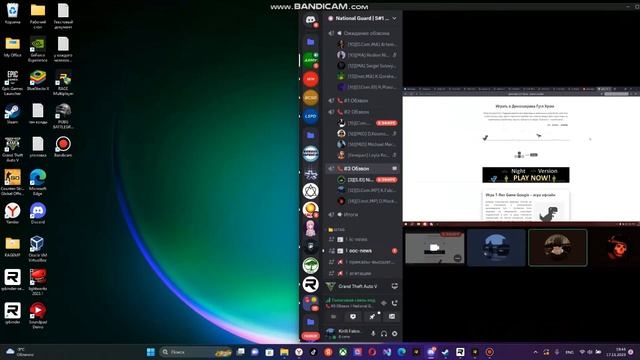
Task: Open Discord user settings gear
Action: 394,333
